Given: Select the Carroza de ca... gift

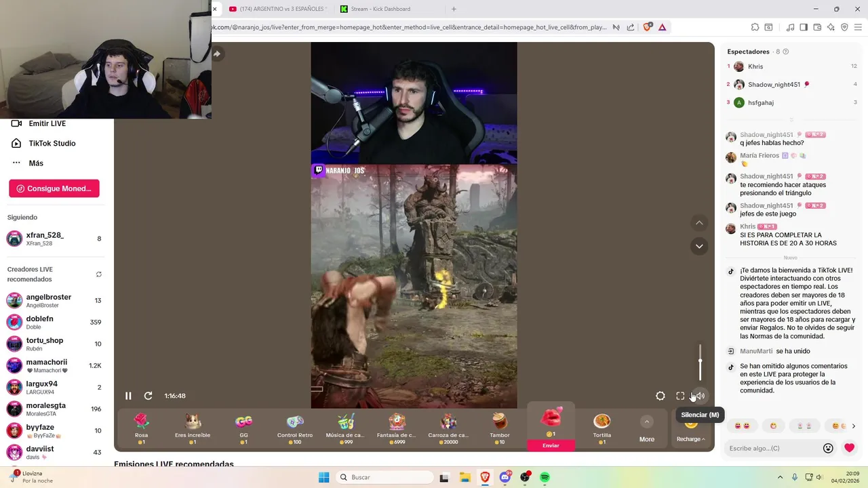Looking at the screenshot, I should [x=448, y=428].
